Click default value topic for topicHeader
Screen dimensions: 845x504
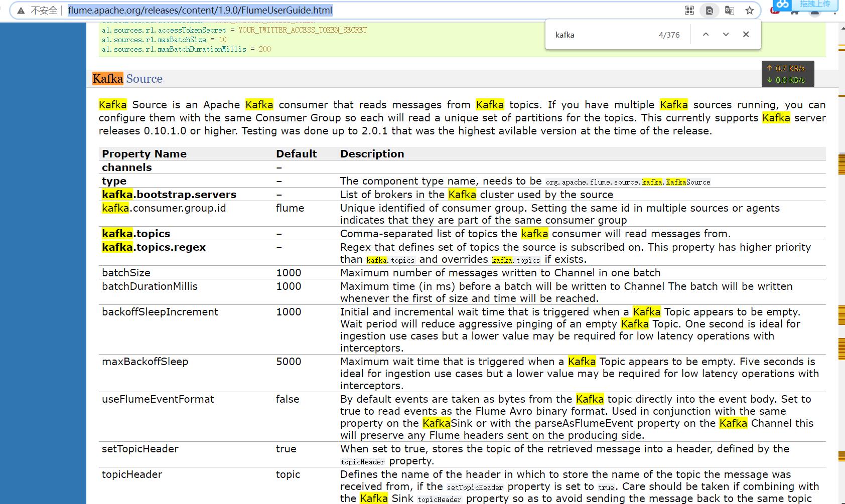point(288,474)
